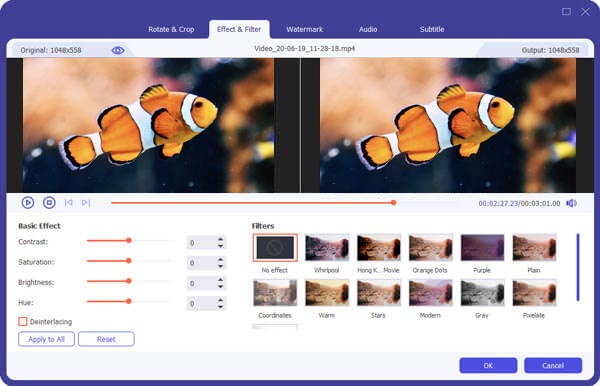Stop video playback

pyautogui.click(x=49, y=202)
